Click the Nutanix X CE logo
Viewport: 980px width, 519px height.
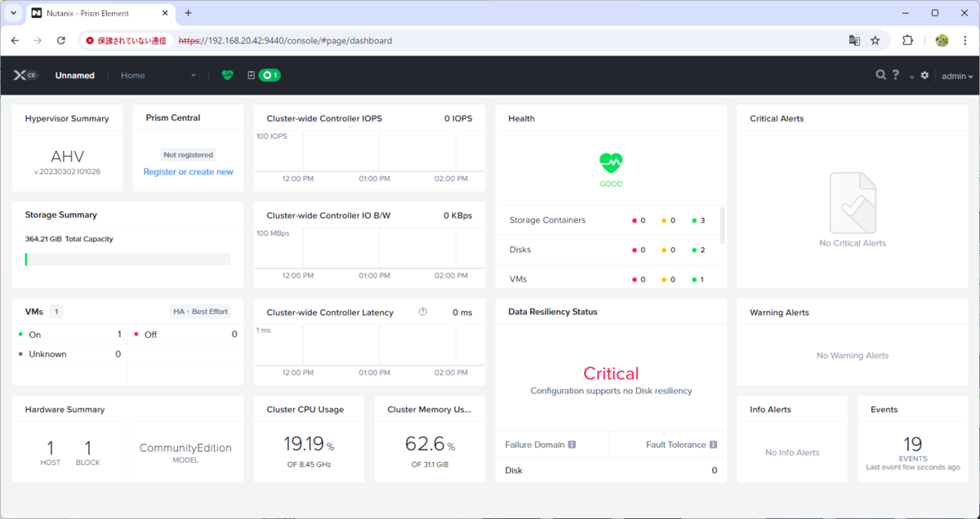pyautogui.click(x=25, y=75)
